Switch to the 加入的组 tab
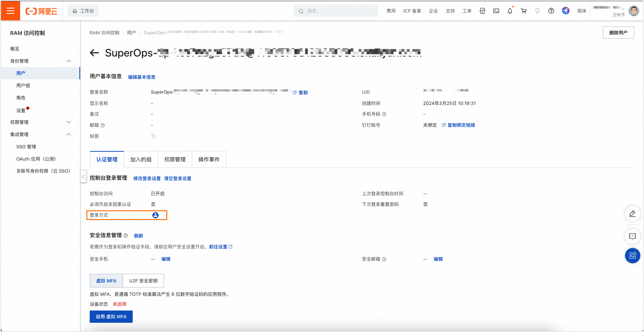The height and width of the screenshot is (332, 644). click(x=141, y=159)
